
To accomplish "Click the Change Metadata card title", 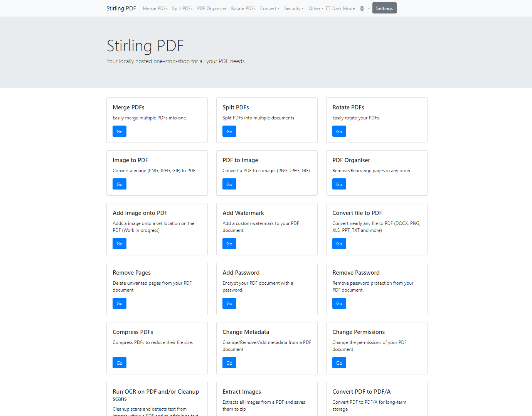I will point(246,332).
